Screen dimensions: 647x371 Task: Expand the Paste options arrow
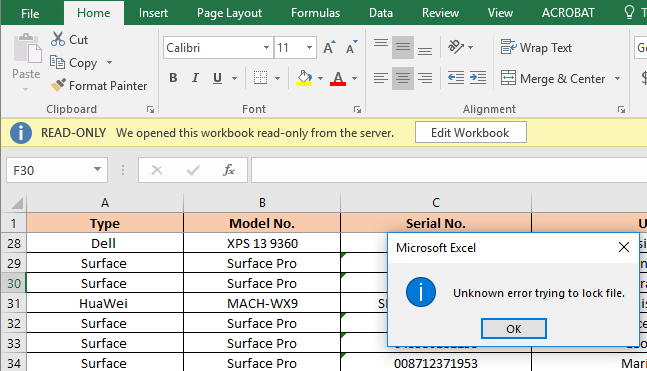26,89
